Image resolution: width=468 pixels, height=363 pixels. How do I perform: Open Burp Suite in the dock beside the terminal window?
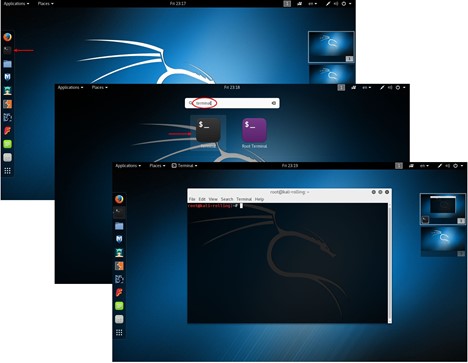coord(119,266)
